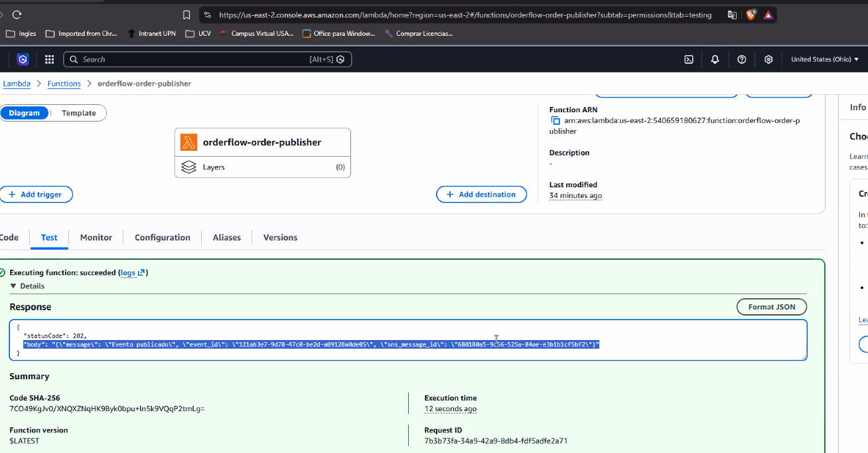Open the Test tab
The height and width of the screenshot is (453, 868).
click(49, 237)
